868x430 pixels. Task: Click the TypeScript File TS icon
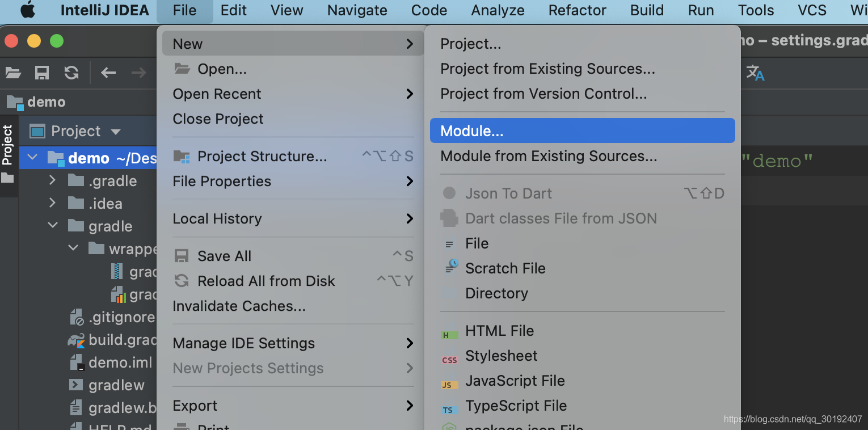click(x=449, y=410)
